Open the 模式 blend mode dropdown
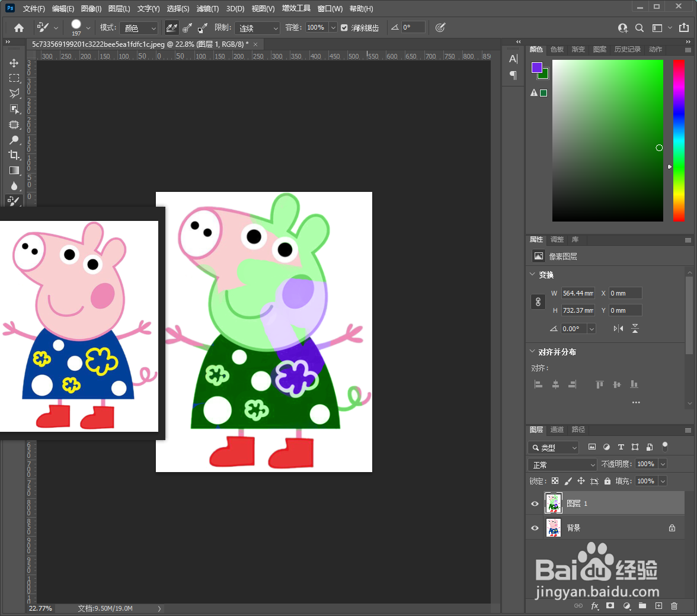The height and width of the screenshot is (616, 697). pyautogui.click(x=139, y=28)
